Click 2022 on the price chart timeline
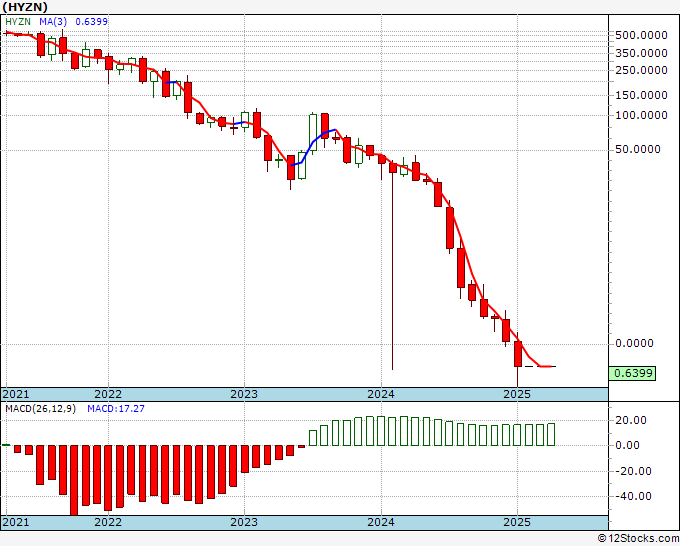 pos(108,394)
